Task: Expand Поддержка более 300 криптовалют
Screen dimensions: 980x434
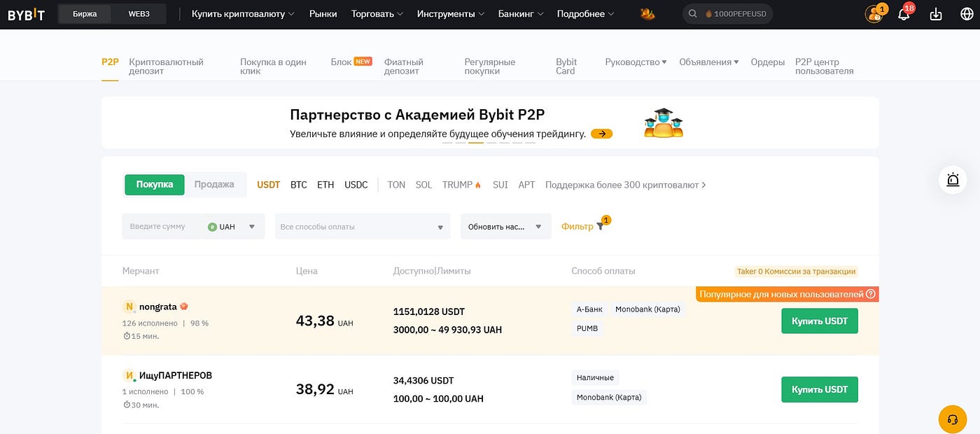Action: (626, 185)
